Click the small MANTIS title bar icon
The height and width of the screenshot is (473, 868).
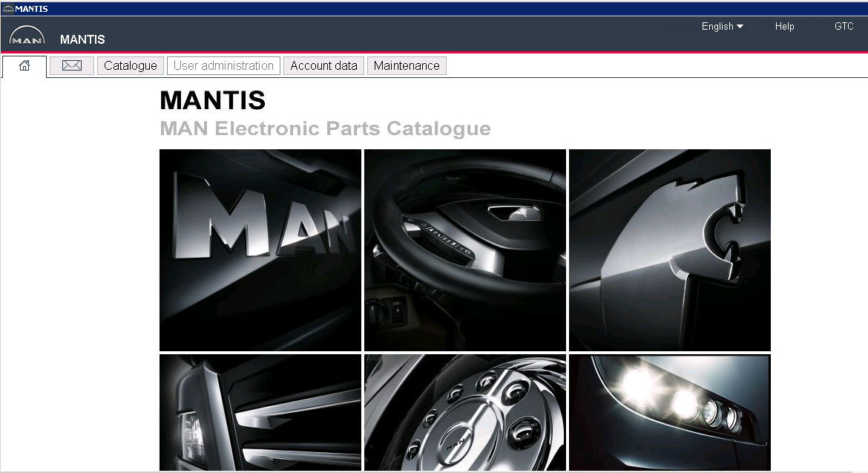[7, 9]
